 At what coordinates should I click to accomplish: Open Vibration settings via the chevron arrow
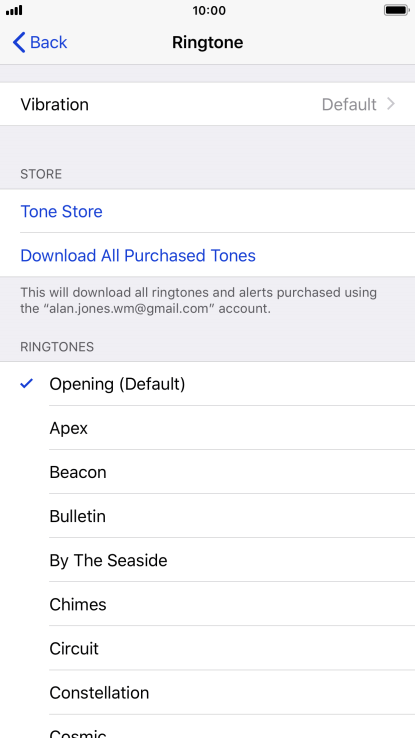[x=391, y=104]
